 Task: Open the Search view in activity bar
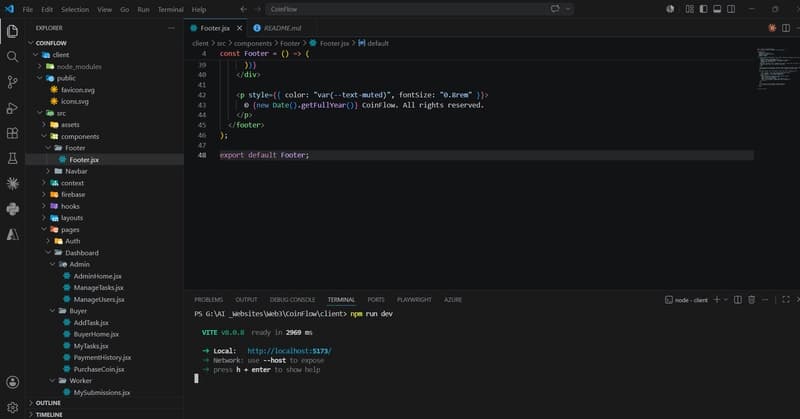(x=12, y=57)
